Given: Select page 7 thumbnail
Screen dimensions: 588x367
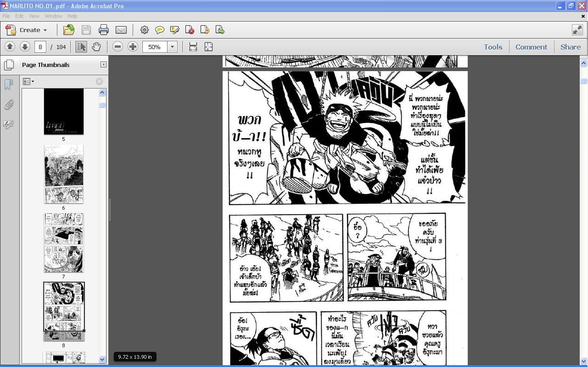Looking at the screenshot, I should tap(64, 243).
